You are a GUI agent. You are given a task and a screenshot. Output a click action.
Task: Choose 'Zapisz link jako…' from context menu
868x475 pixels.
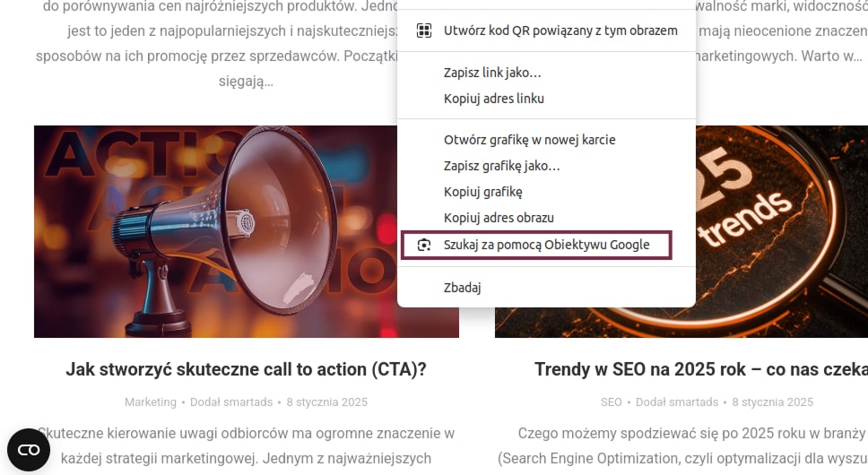[x=492, y=73]
